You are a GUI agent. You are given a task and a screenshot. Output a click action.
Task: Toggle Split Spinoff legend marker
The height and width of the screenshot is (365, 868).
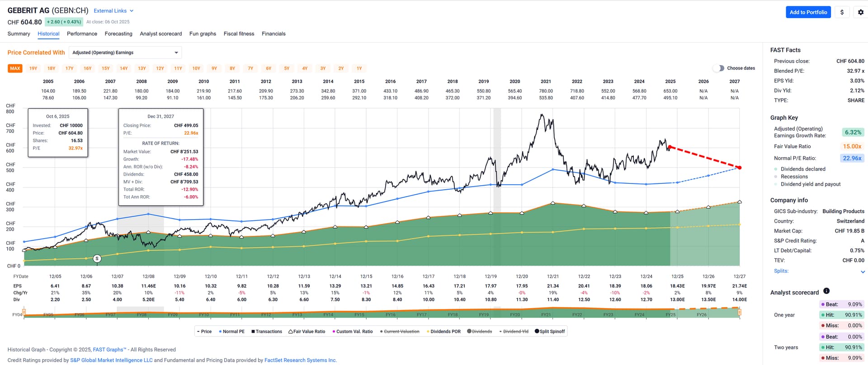tap(537, 331)
